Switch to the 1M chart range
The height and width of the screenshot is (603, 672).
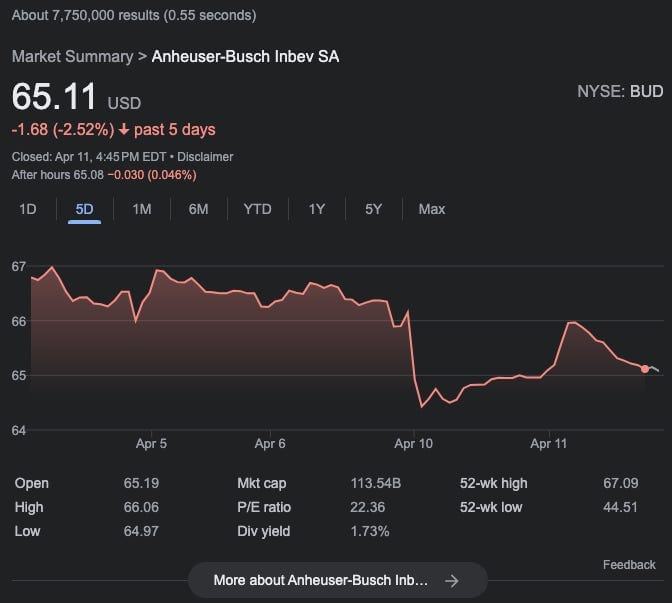(x=141, y=209)
